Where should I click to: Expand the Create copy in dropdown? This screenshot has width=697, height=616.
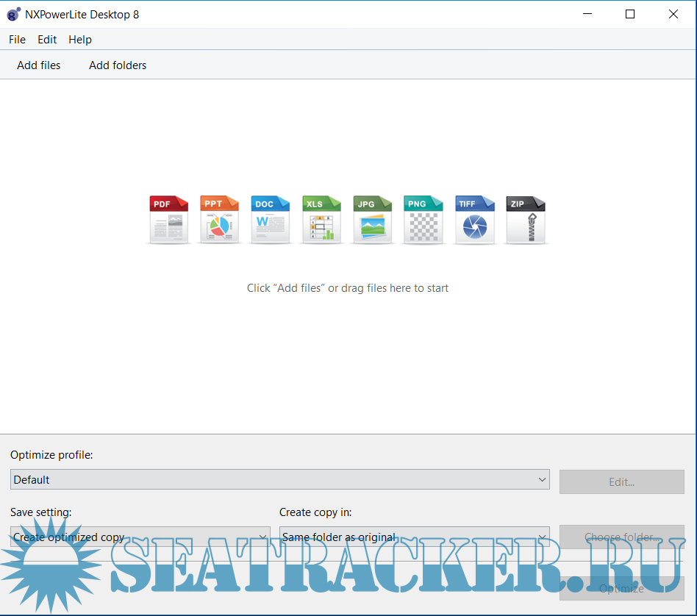tap(414, 537)
